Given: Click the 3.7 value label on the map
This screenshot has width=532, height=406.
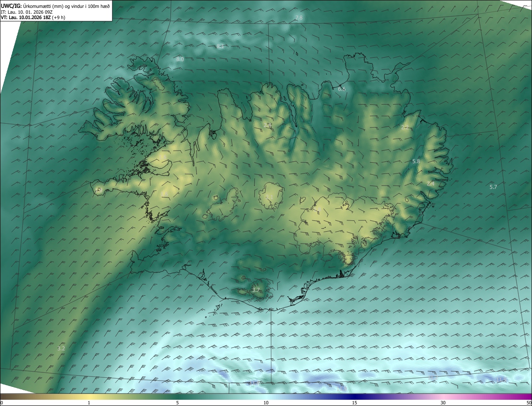Looking at the screenshot, I should [x=256, y=290].
